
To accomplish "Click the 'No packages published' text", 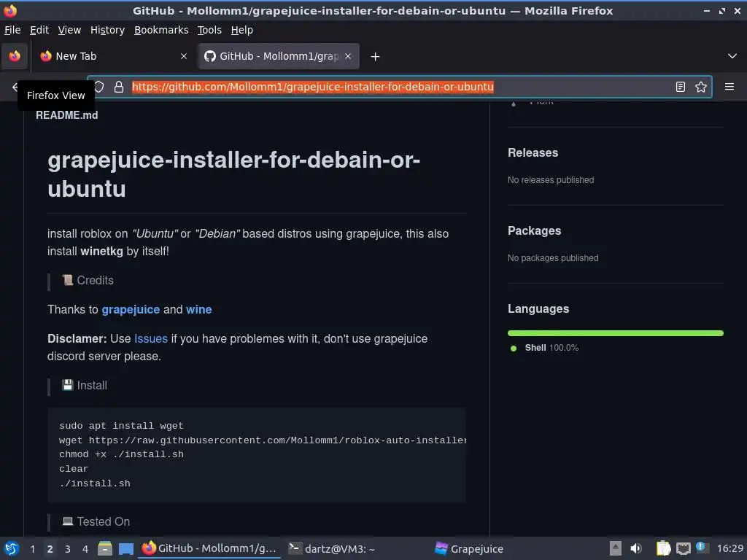I will [x=553, y=258].
